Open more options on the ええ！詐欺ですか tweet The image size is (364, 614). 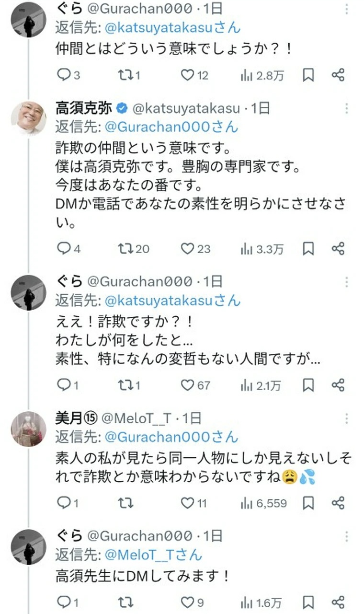coord(347,281)
